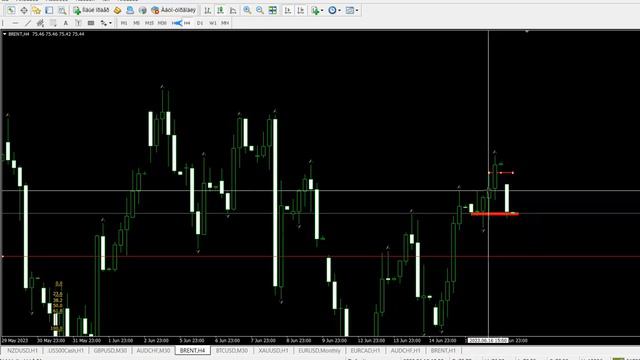This screenshot has width=640, height=360.
Task: Open a new chart from the first toolbar icon
Action: pos(11,10)
